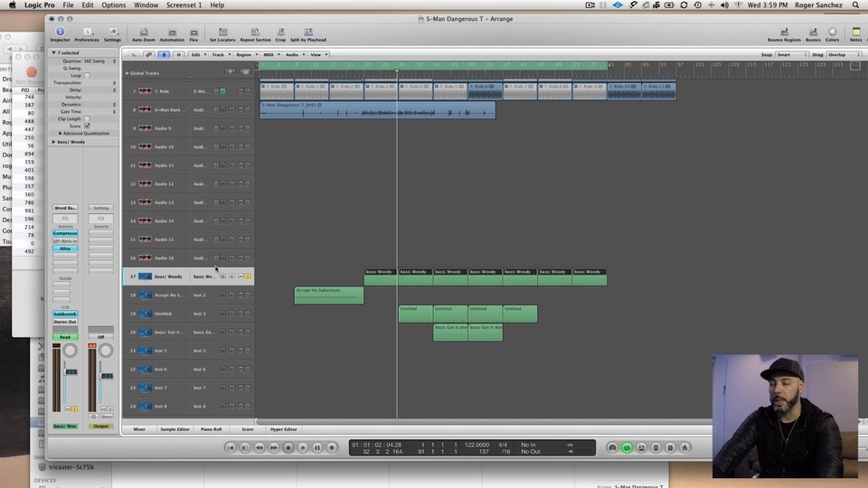Click the hide view H button

click(178, 55)
